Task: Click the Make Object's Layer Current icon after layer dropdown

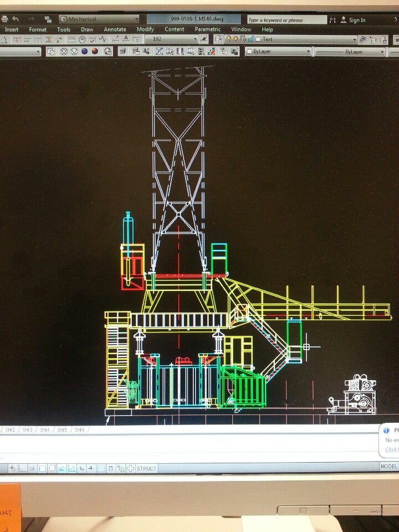Action: tap(362, 40)
